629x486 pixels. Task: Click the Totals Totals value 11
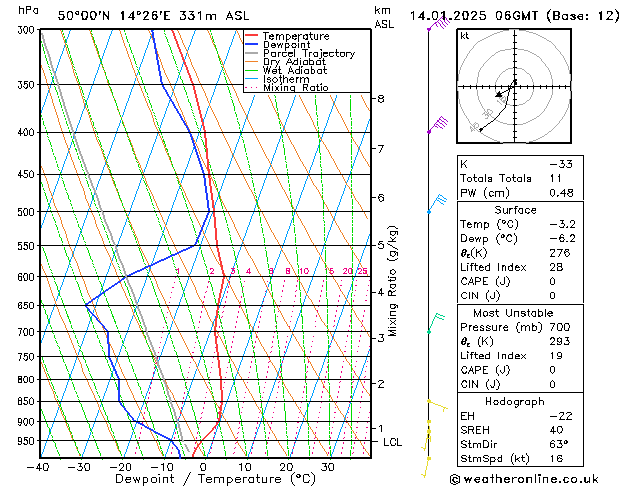[x=556, y=178]
